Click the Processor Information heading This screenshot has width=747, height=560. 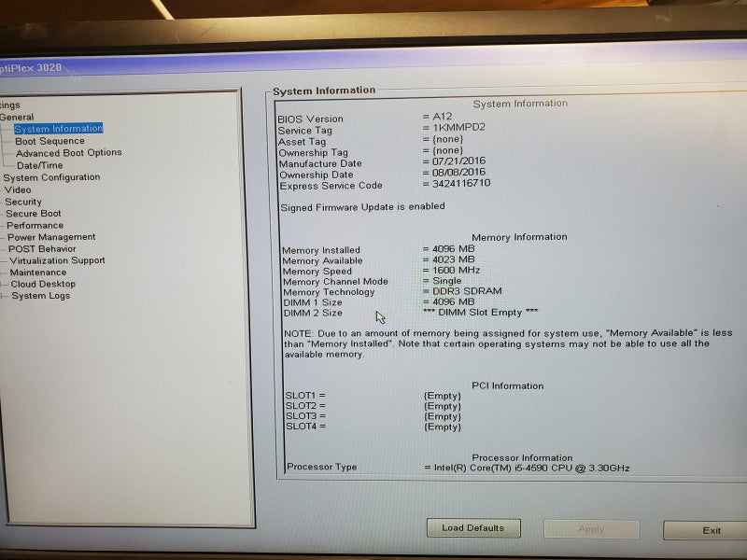point(522,457)
